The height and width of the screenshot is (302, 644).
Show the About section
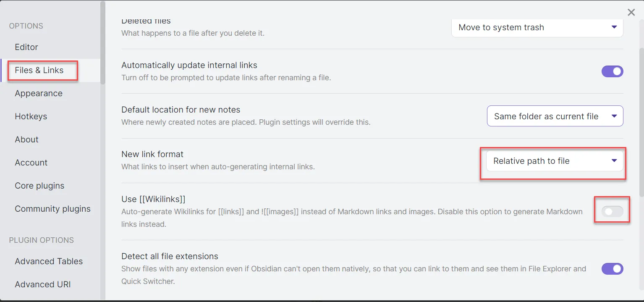tap(27, 139)
